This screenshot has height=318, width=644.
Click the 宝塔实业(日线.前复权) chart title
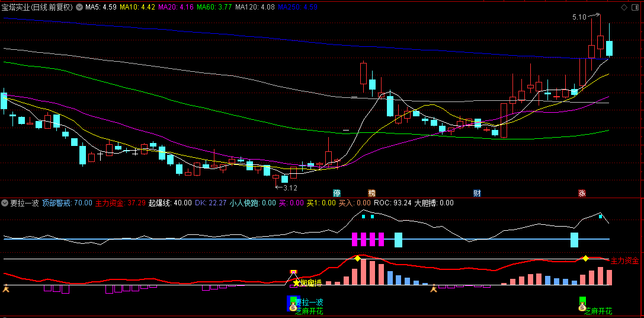point(38,7)
